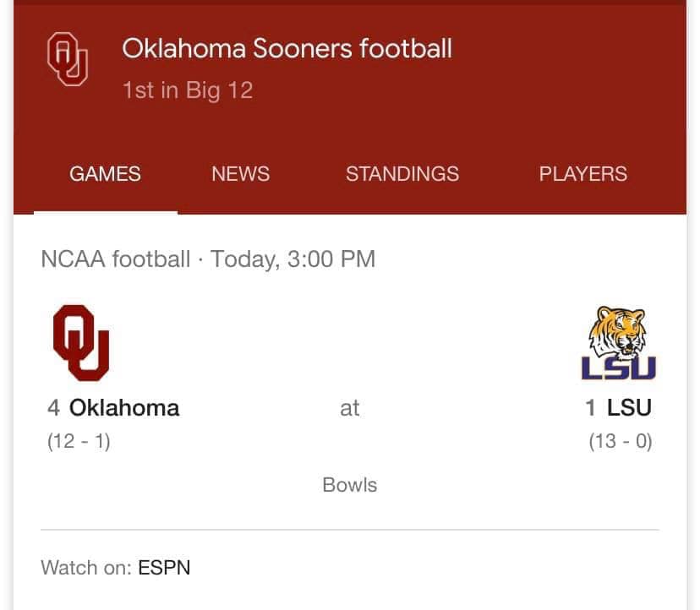Click Oklahoma's (12 - 1) record
Image resolution: width=700 pixels, height=610 pixels.
coord(79,441)
